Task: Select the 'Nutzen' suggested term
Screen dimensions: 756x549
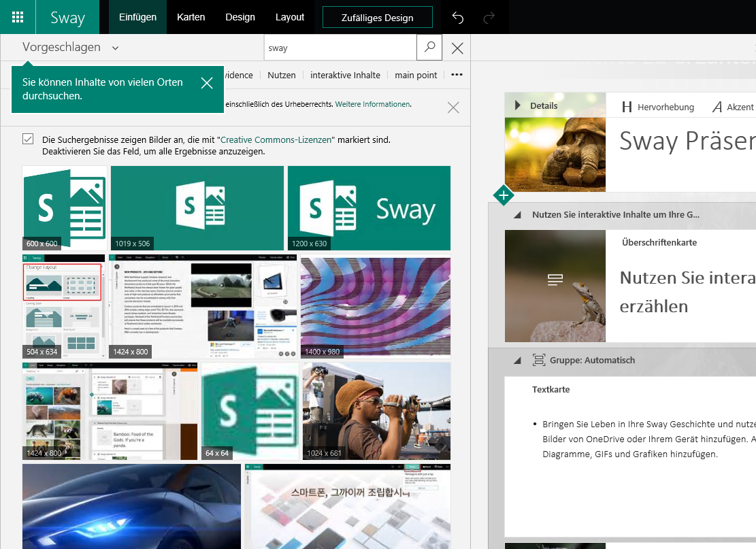Action: tap(282, 76)
